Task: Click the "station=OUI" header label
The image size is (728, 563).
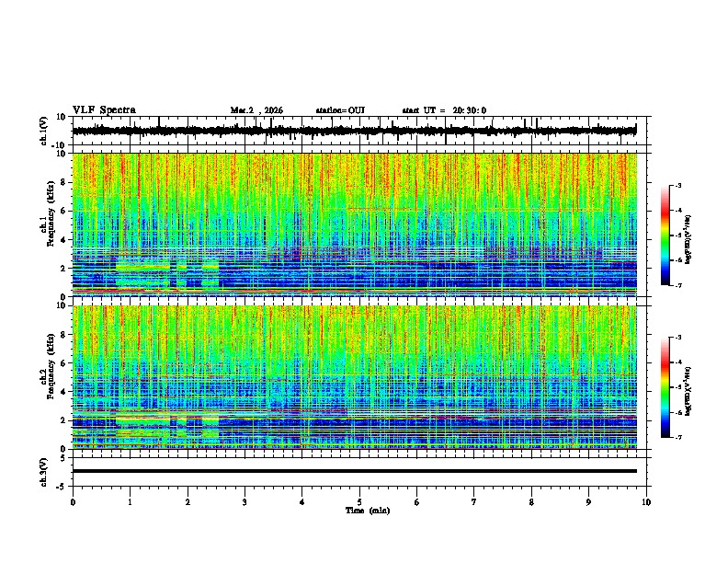Action: (x=340, y=110)
